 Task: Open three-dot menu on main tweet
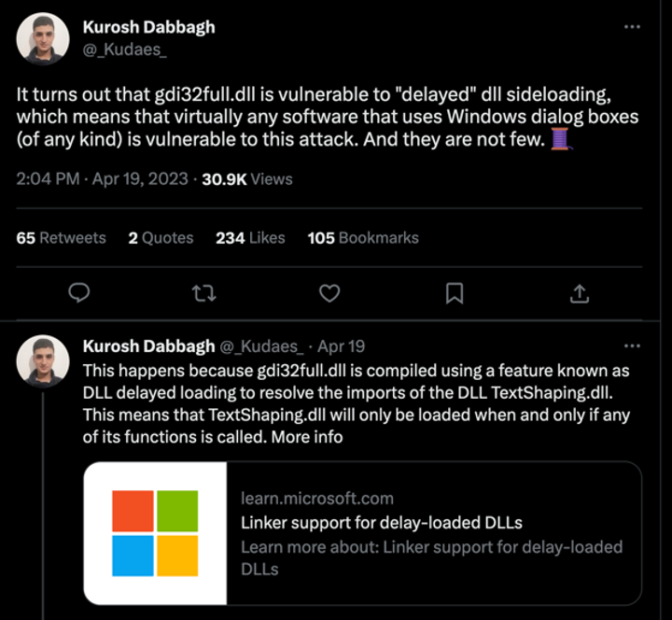[x=632, y=26]
